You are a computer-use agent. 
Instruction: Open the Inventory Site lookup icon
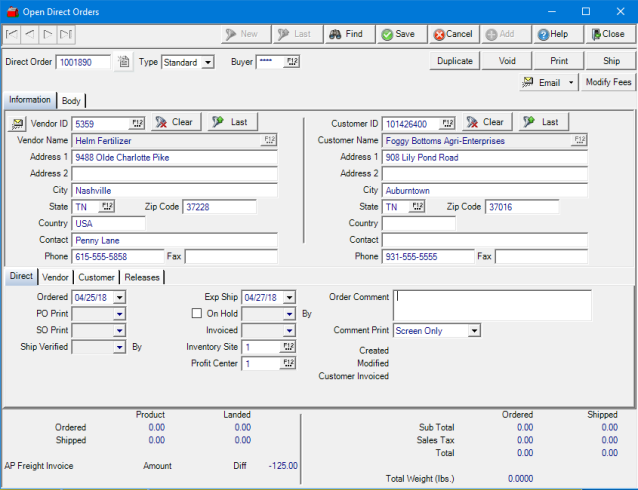click(288, 347)
